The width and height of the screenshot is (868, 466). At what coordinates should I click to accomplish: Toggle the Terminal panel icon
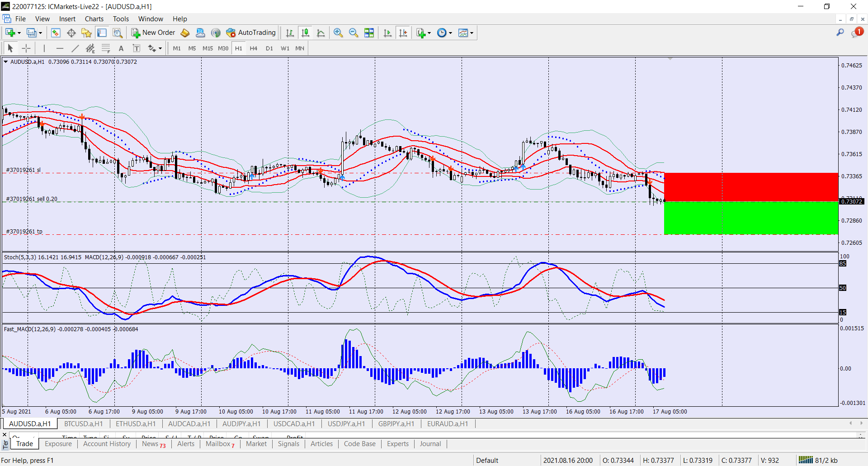[102, 33]
